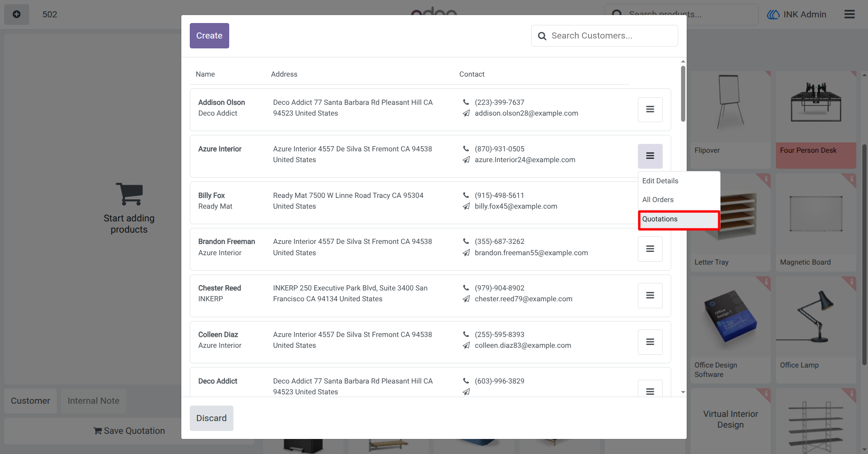Open the hamburger menu for Addison Olson
The image size is (868, 454).
(x=650, y=110)
